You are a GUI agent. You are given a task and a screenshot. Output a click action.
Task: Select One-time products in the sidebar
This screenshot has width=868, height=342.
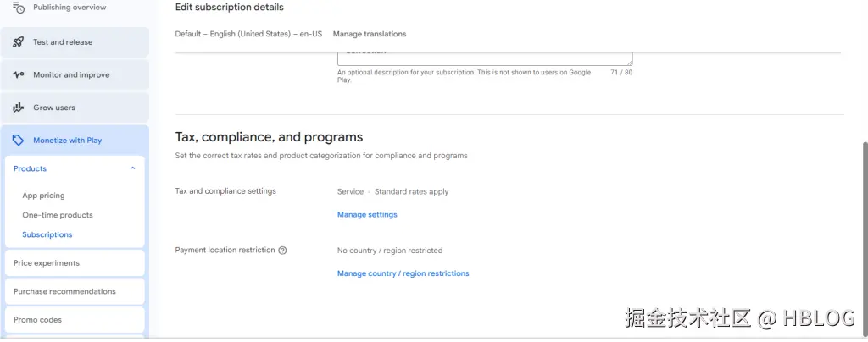[58, 215]
